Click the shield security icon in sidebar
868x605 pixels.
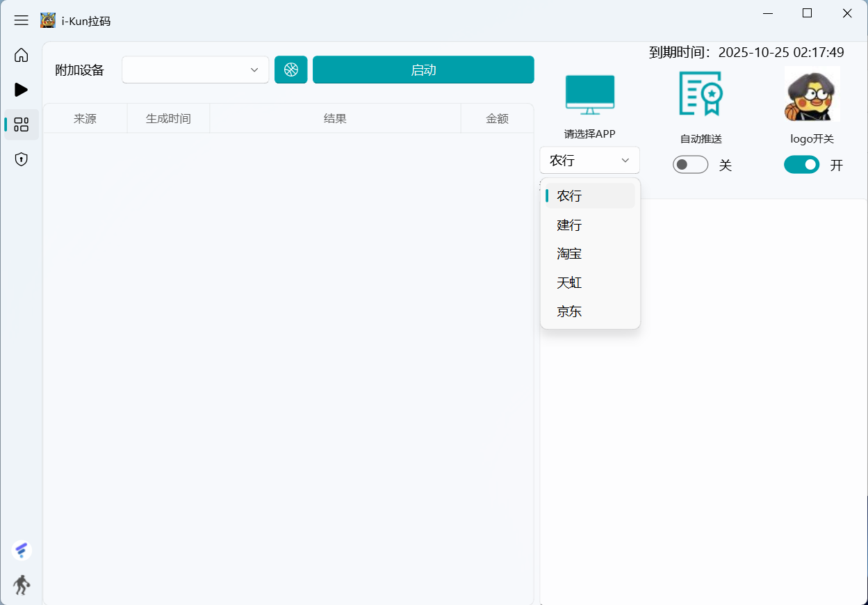pos(21,159)
